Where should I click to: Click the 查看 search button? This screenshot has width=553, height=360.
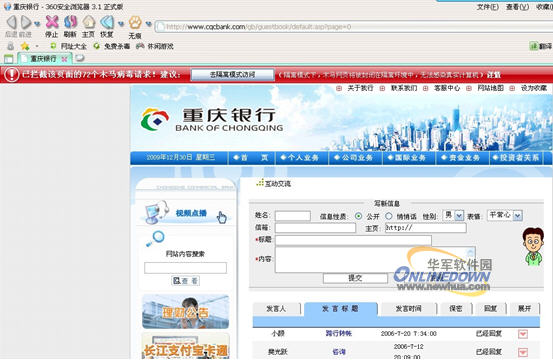[186, 281]
